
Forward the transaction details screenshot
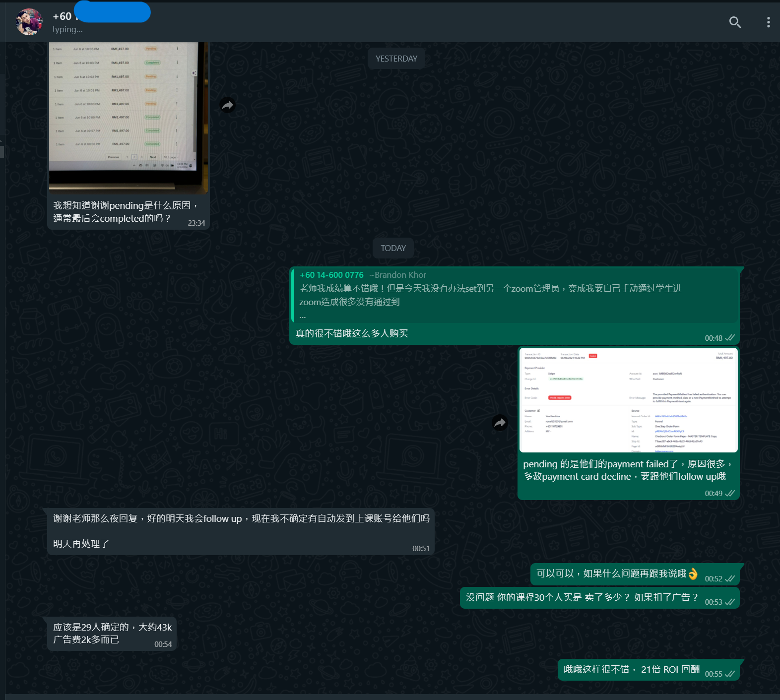[x=500, y=423]
